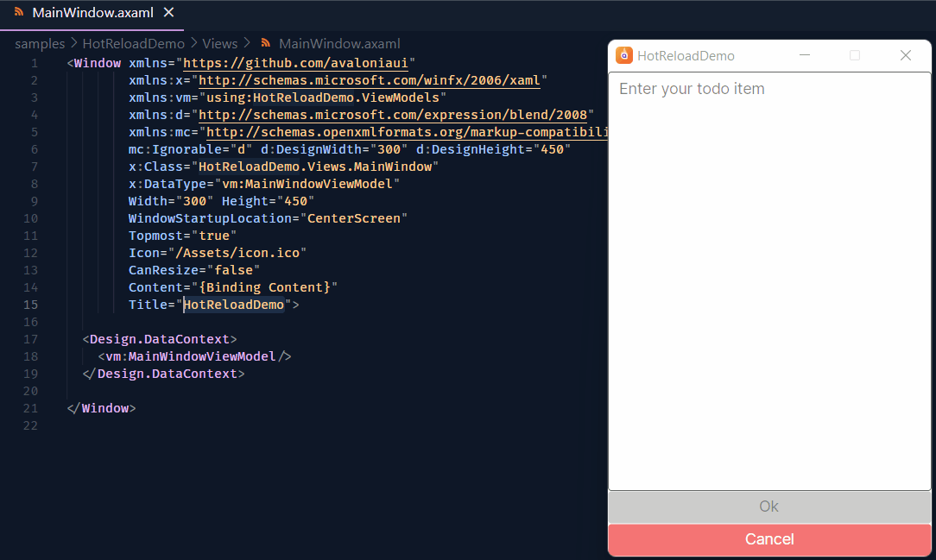Click in the 'Enter your todo item' field
Image resolution: width=936 pixels, height=560 pixels.
pos(769,281)
